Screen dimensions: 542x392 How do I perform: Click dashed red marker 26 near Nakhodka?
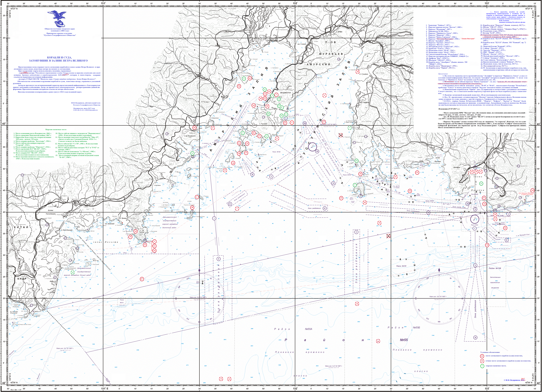[x=476, y=172]
